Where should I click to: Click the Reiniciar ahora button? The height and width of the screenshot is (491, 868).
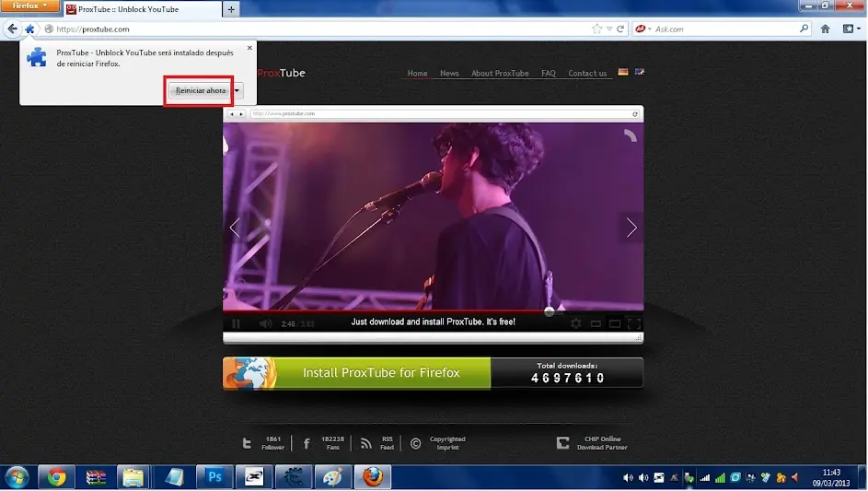pos(200,90)
